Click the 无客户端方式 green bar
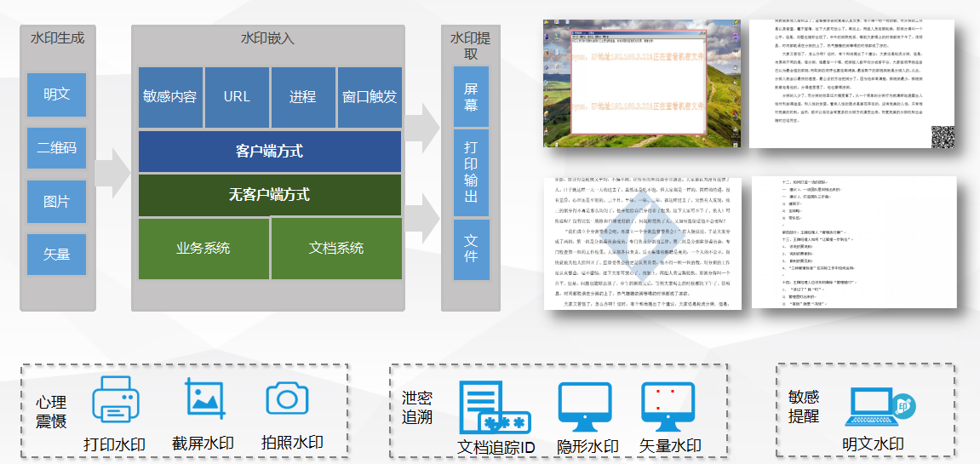Viewport: 980px width, 464px height. 269,195
